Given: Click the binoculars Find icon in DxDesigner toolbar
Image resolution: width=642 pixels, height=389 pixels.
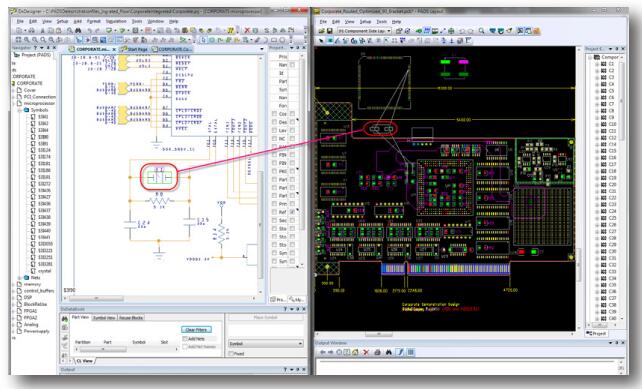Looking at the screenshot, I should pyautogui.click(x=78, y=30).
